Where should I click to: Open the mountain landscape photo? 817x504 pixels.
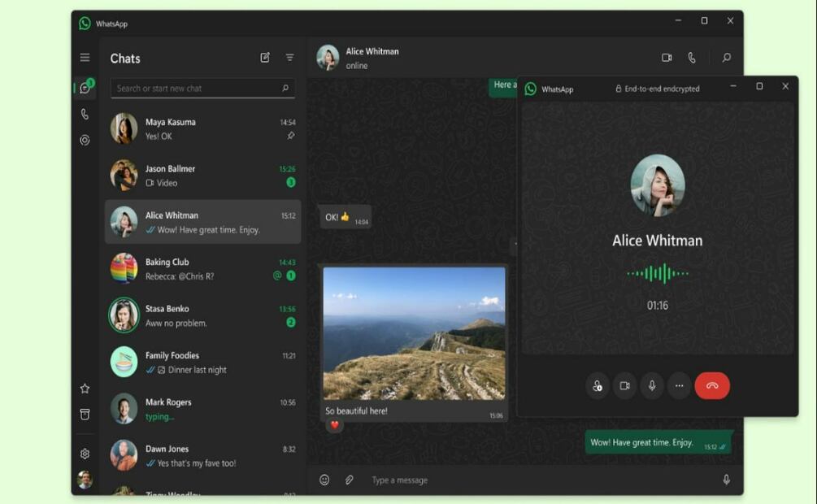click(x=414, y=333)
